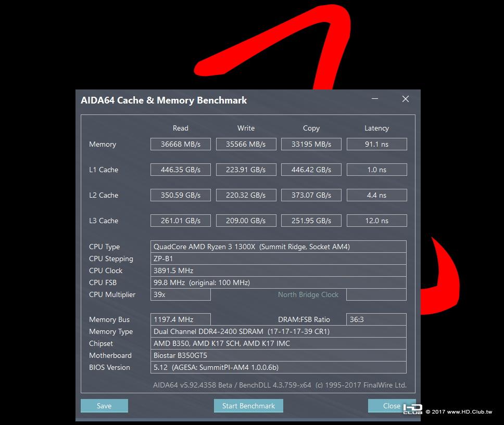Close window with the X icon
The height and width of the screenshot is (425, 504).
tap(406, 99)
